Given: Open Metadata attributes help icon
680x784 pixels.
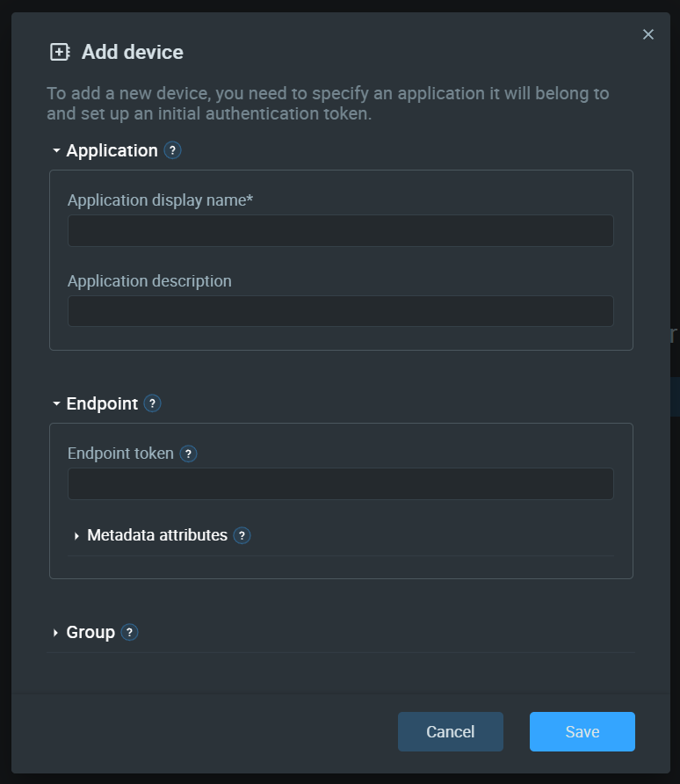Looking at the screenshot, I should (242, 535).
